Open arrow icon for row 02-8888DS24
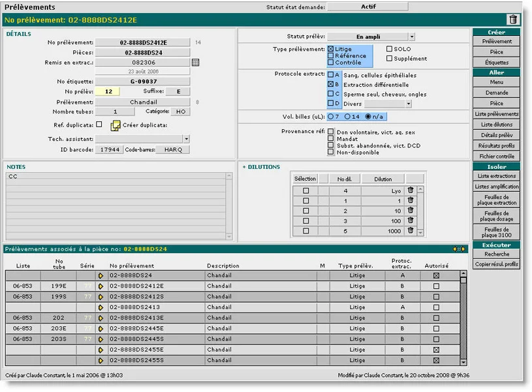Viewport: 532px width, 392px height. tap(101, 276)
